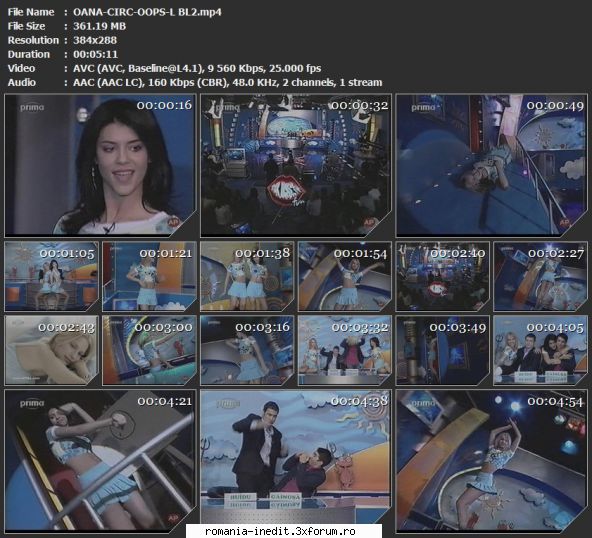
Task: Click the file name OANA-CIRC-OOPS-L BL2.mp4
Action: [147, 12]
